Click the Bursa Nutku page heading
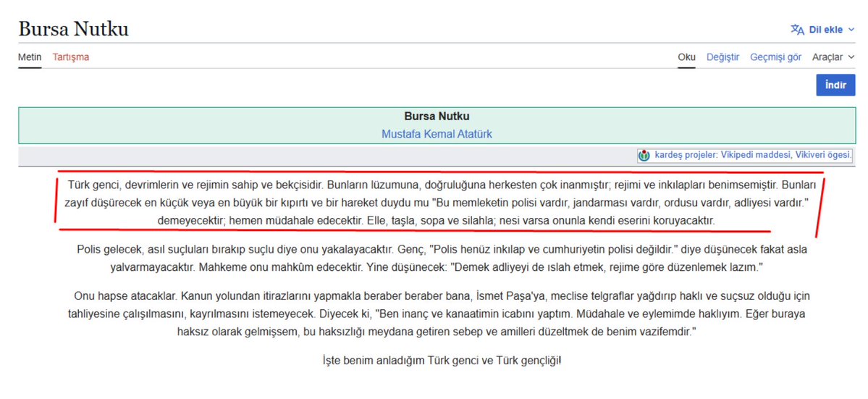 74,29
